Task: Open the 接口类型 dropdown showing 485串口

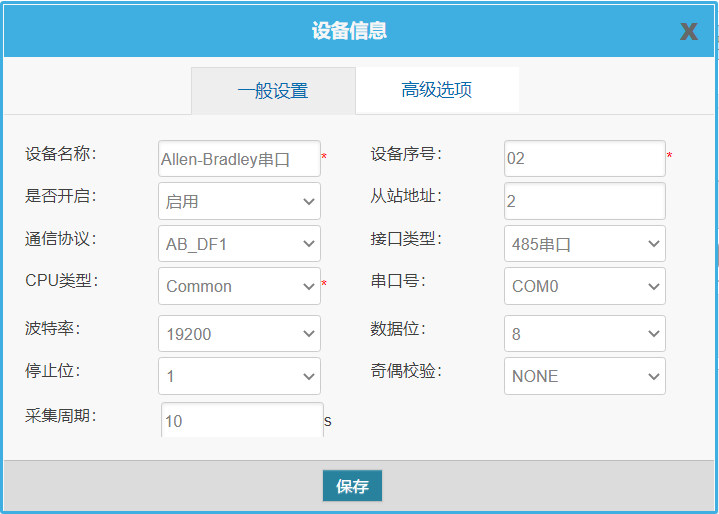Action: (584, 243)
